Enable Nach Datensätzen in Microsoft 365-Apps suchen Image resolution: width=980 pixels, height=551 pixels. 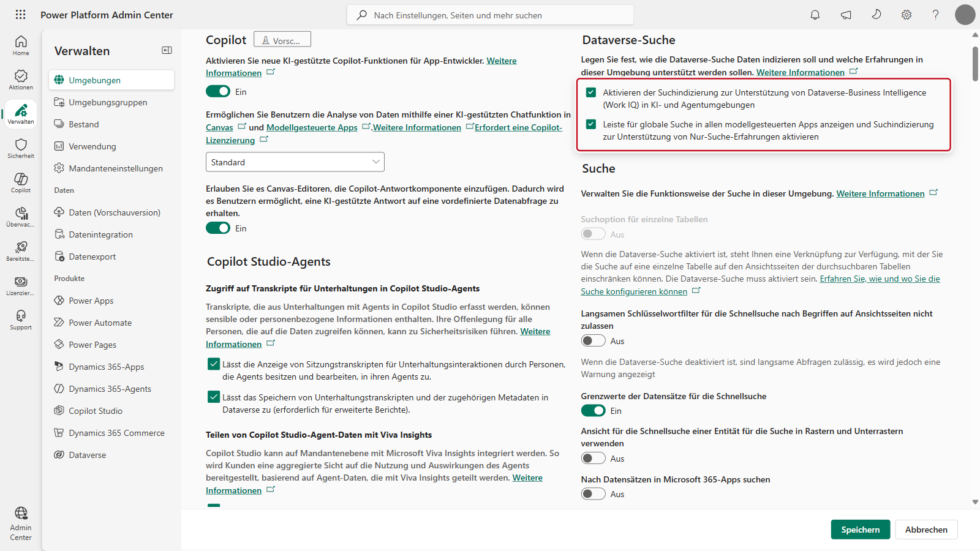click(x=594, y=493)
